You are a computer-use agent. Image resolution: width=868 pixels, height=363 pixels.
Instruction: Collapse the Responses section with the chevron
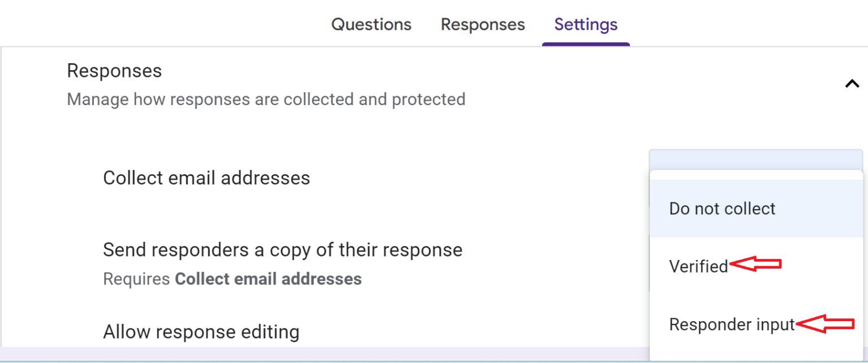851,84
